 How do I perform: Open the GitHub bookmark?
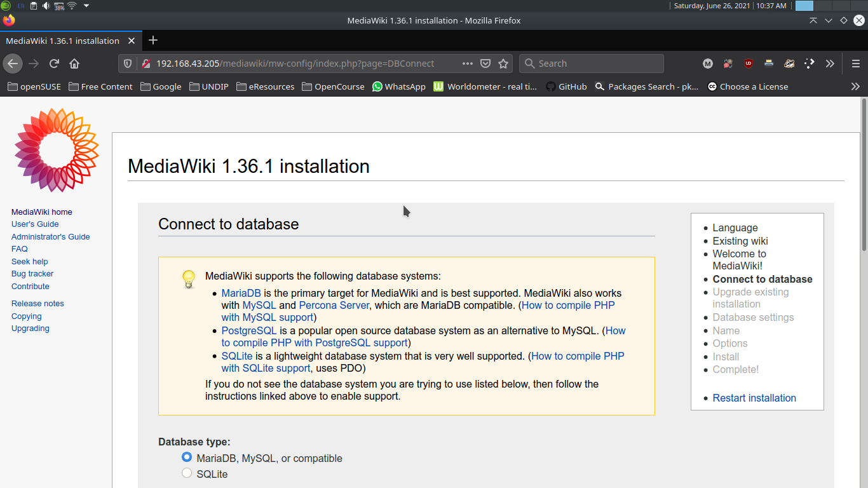(x=566, y=86)
